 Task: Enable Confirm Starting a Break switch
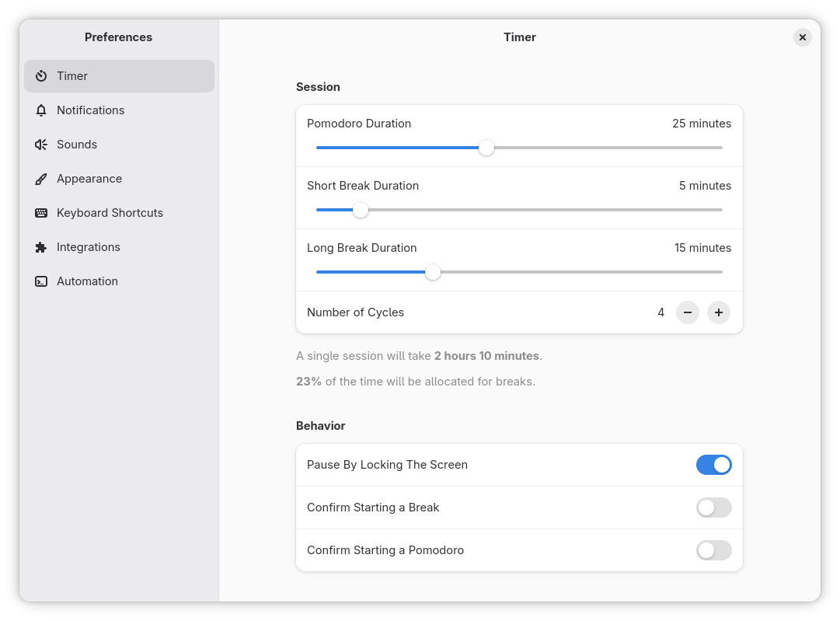713,508
